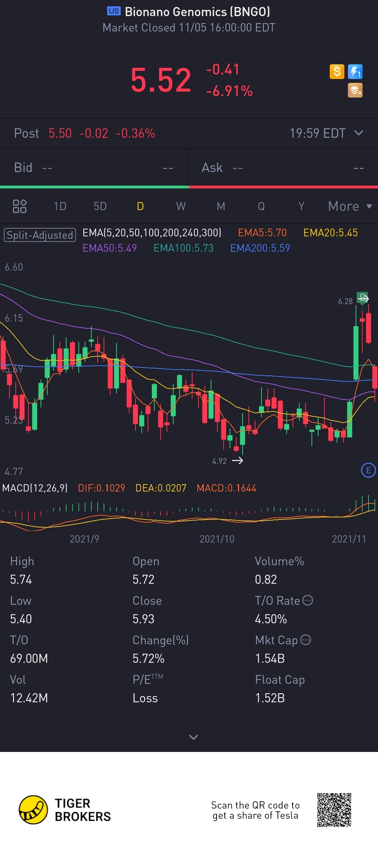Open EMA(5,20,50,100,200,240,300) indicator settings
The image size is (378, 868).
pyautogui.click(x=152, y=232)
